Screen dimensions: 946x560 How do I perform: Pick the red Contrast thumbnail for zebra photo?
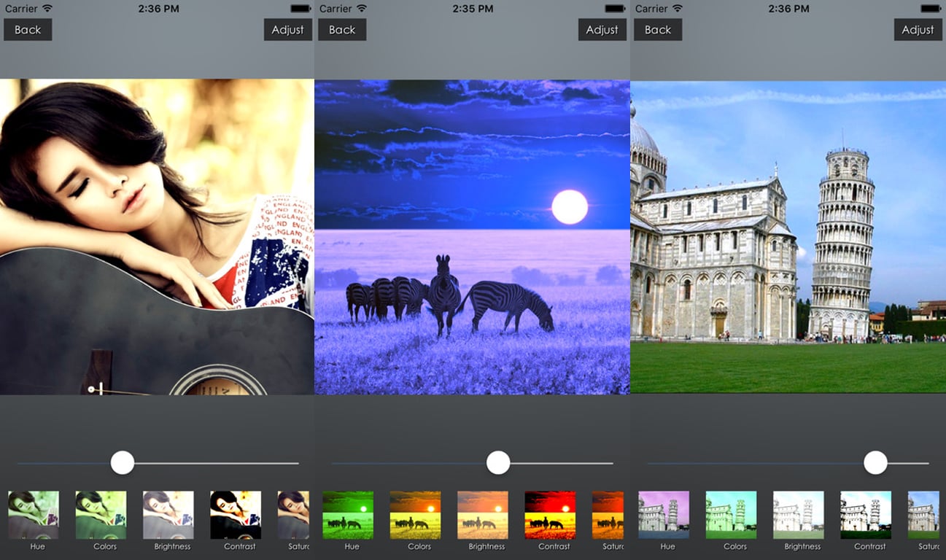pos(550,515)
